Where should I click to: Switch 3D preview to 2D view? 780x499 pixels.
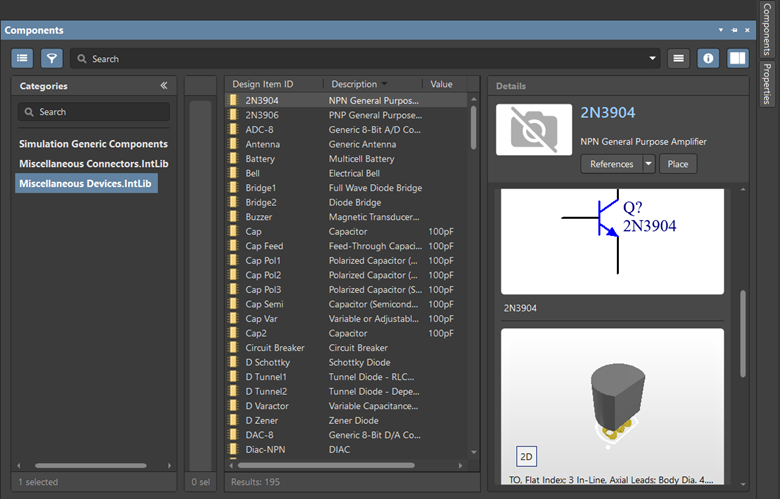tap(526, 457)
